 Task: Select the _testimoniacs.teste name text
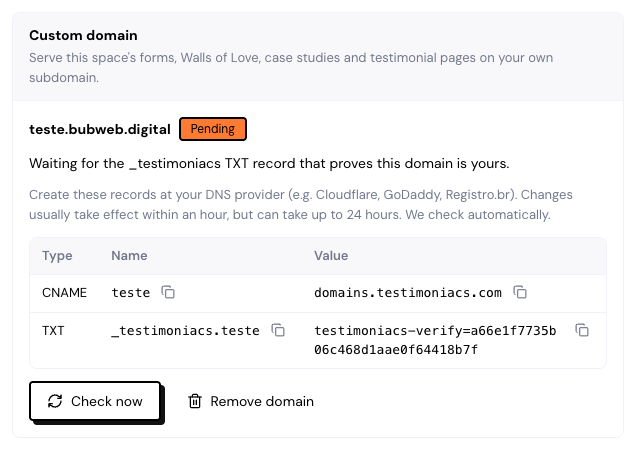pyautogui.click(x=186, y=331)
